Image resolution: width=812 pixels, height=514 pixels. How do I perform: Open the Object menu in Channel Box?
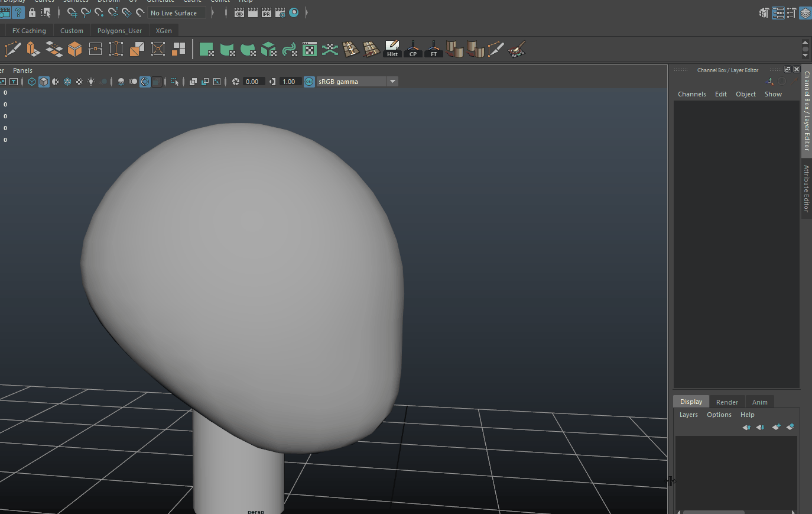click(x=746, y=94)
